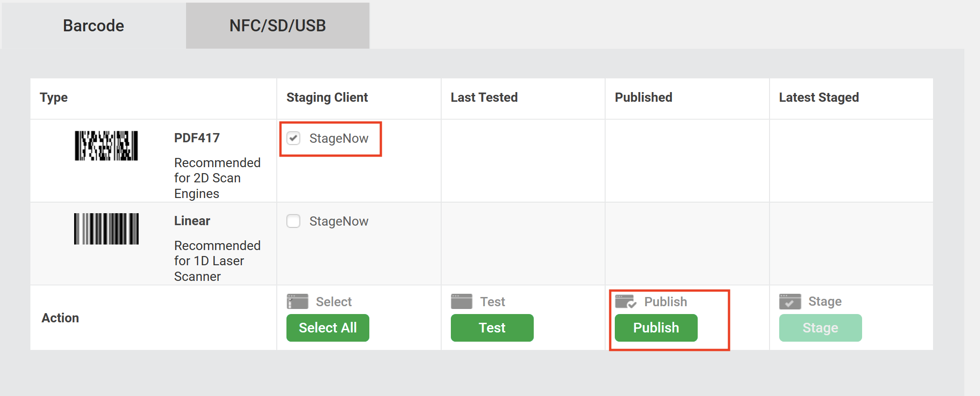Click the Test window icon above Test button
The width and height of the screenshot is (980, 396).
pos(461,302)
